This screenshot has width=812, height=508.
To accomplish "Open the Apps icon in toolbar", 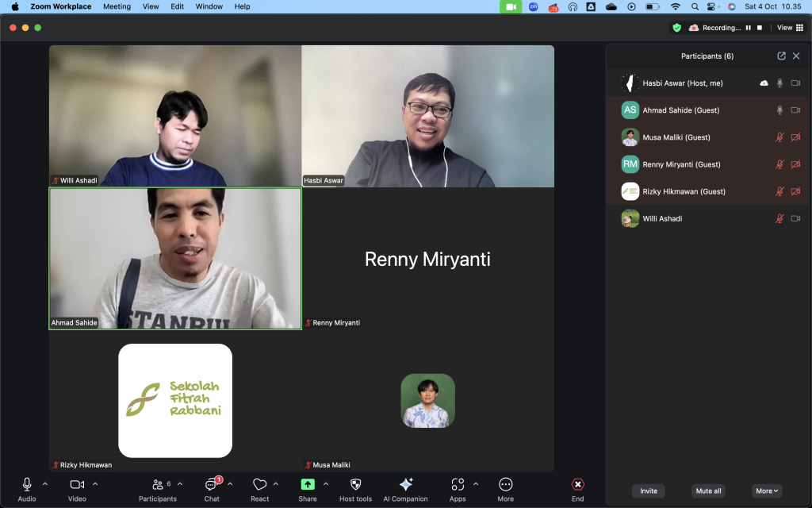I will click(458, 485).
